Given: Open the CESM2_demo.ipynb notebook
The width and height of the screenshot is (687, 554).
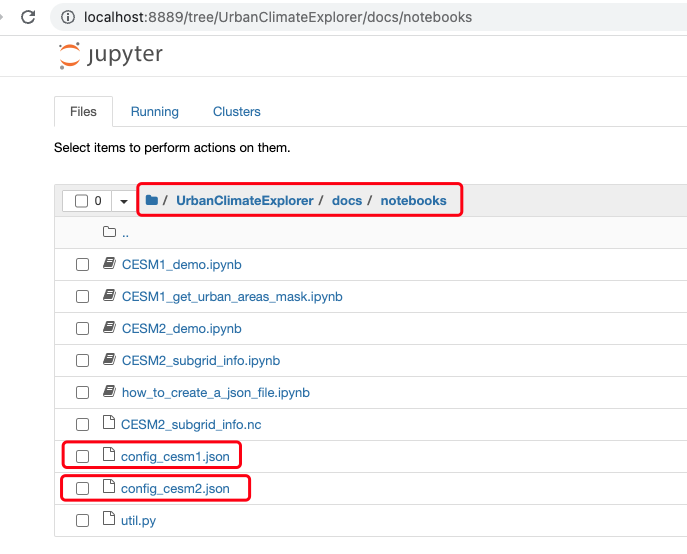Looking at the screenshot, I should 181,329.
